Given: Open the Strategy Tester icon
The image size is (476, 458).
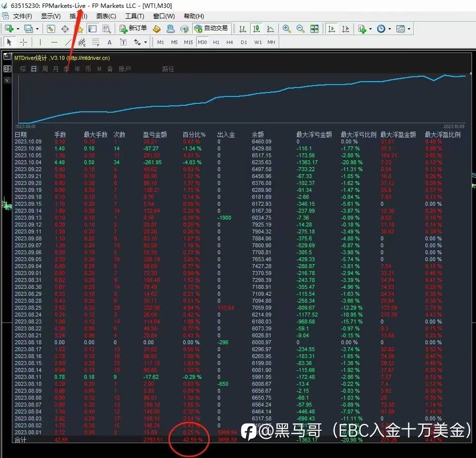Looking at the screenshot, I should 106,29.
